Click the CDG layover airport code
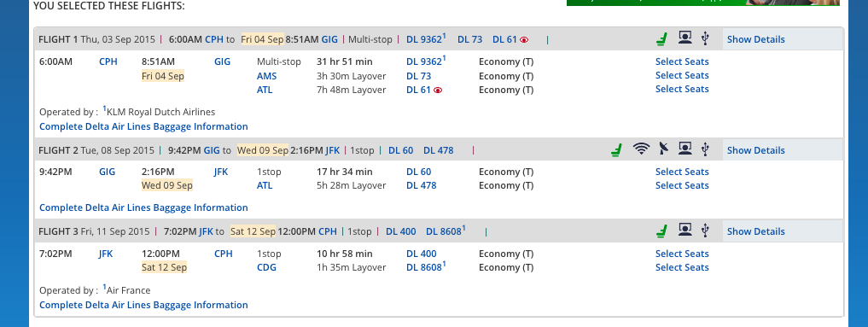 click(x=266, y=268)
